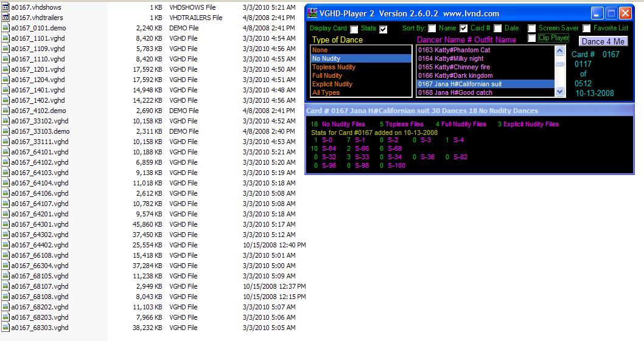Tick the Favorite List checkbox
Viewport: 644px width, 341px height.
tap(587, 29)
